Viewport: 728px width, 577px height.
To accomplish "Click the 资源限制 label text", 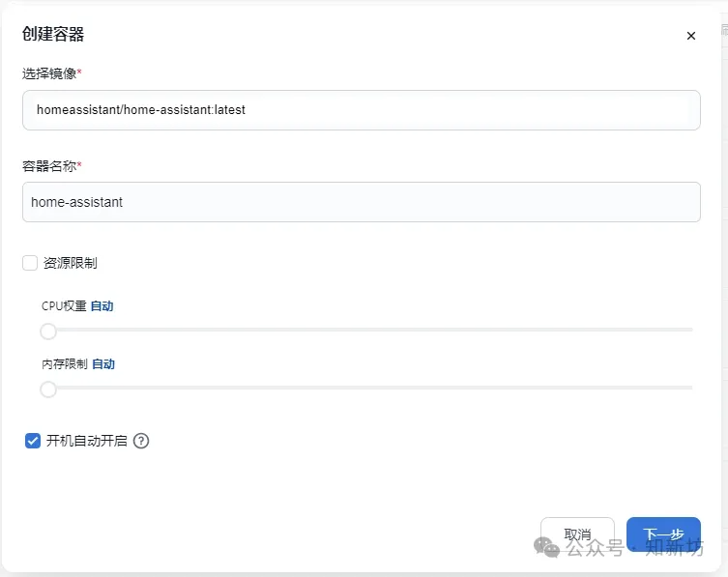I will coord(71,263).
